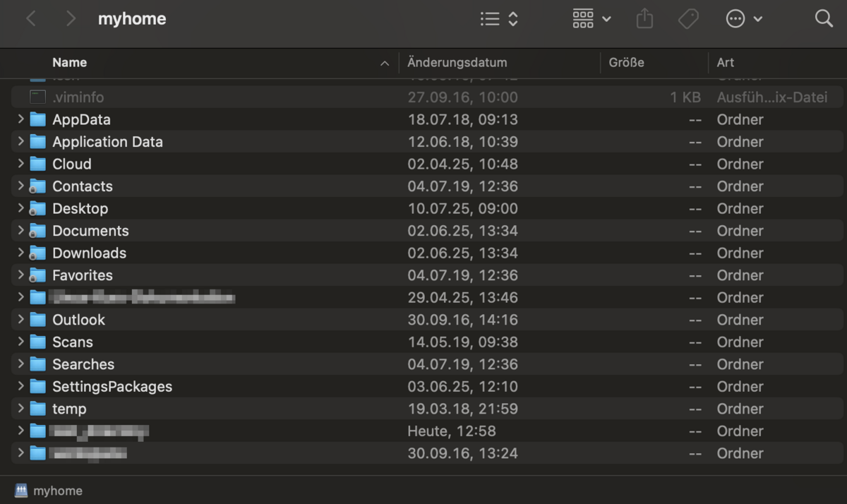
Task: Expand the AppData folder
Action: tap(20, 119)
